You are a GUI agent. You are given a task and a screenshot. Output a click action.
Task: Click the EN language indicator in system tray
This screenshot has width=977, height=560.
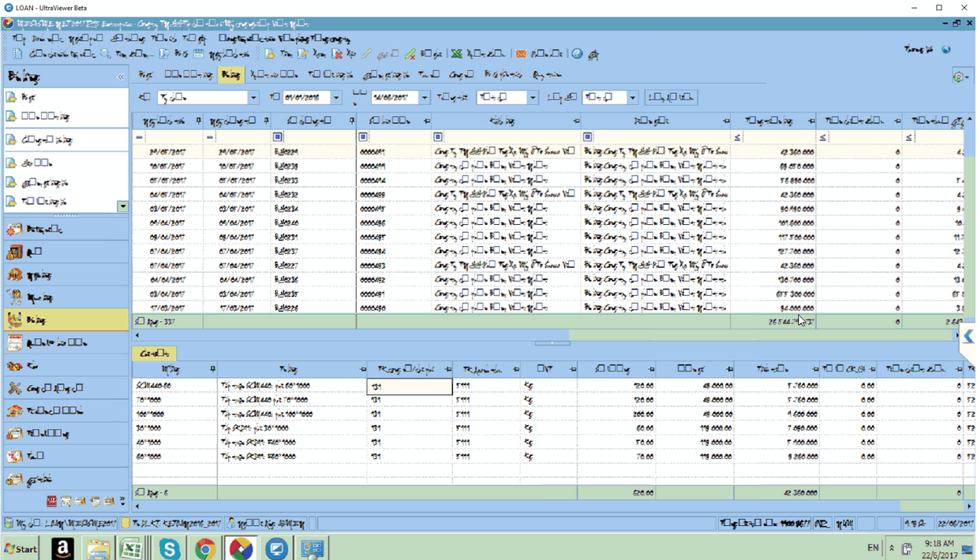point(873,548)
